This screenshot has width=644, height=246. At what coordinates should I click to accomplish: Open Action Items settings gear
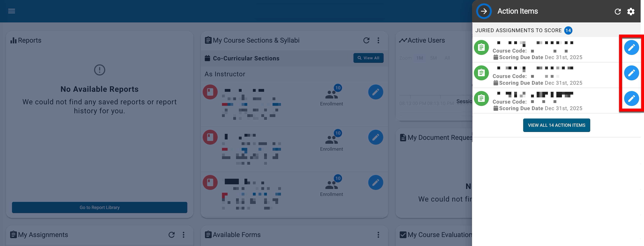click(x=631, y=11)
